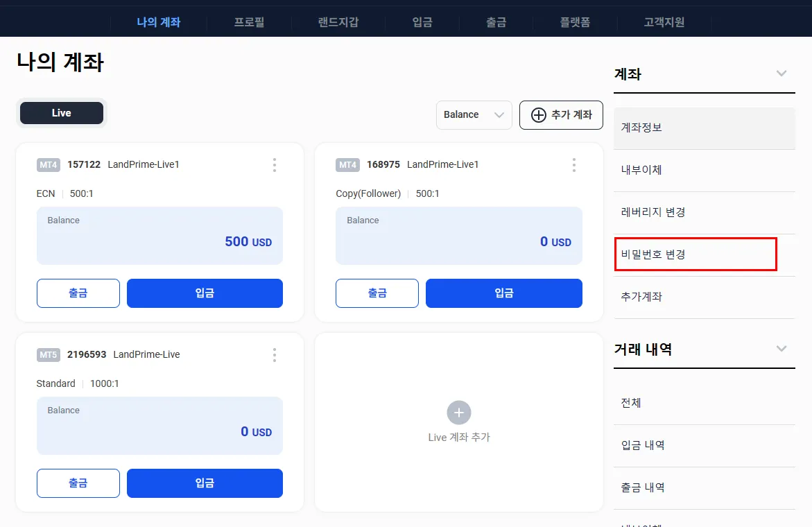The image size is (812, 527).
Task: Select 입금 내역 under 거래 내역
Action: [643, 445]
